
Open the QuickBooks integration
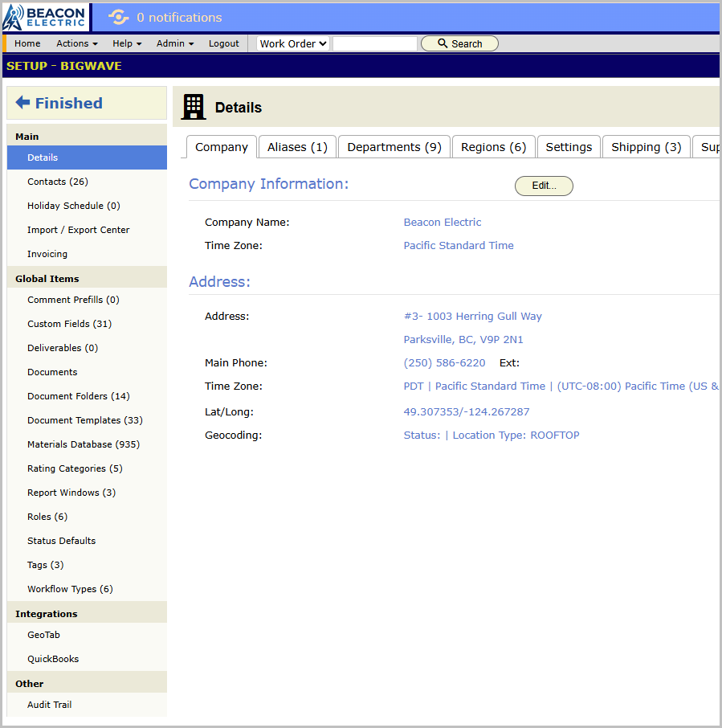(87, 659)
